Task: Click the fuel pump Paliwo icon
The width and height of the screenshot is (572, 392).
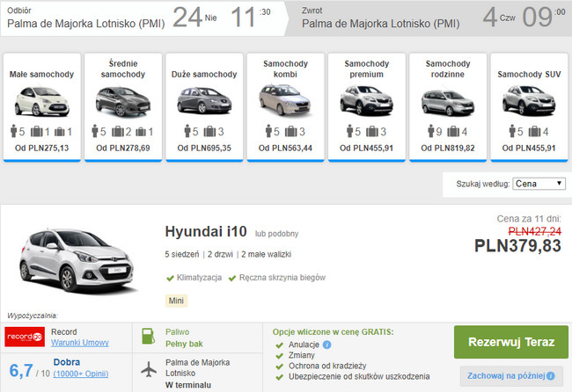Action: [148, 336]
